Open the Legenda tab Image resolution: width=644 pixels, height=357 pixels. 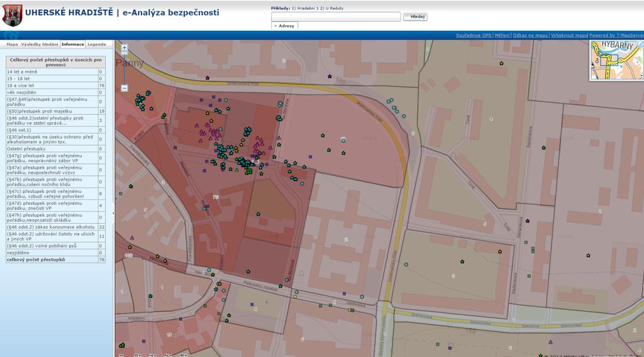pyautogui.click(x=96, y=44)
